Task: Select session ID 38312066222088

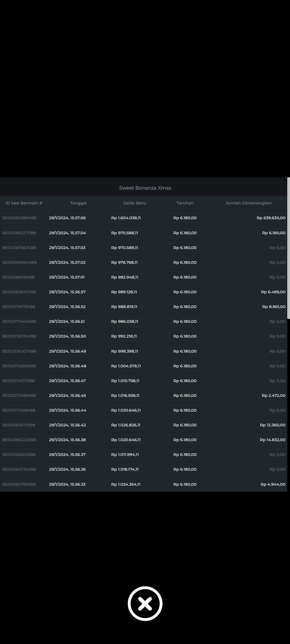Action: pyautogui.click(x=19, y=440)
